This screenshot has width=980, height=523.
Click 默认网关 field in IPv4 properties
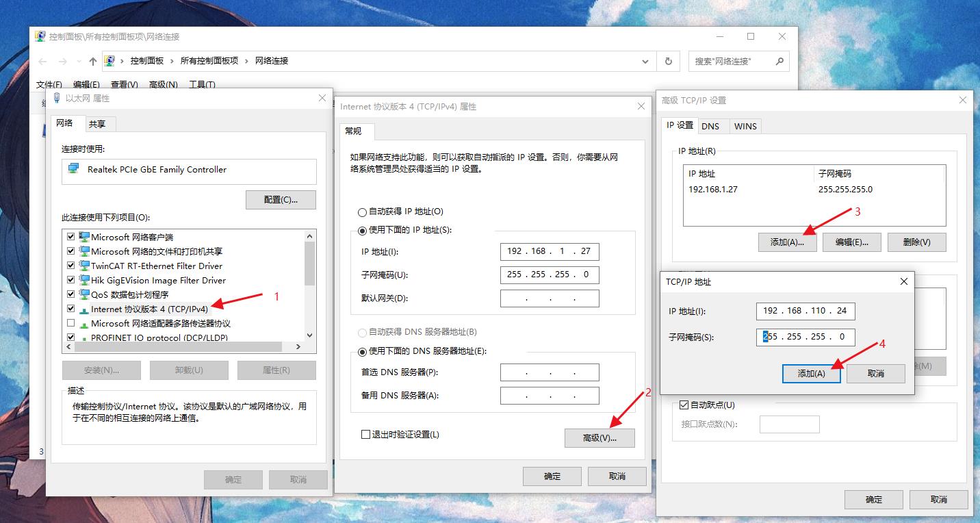550,298
